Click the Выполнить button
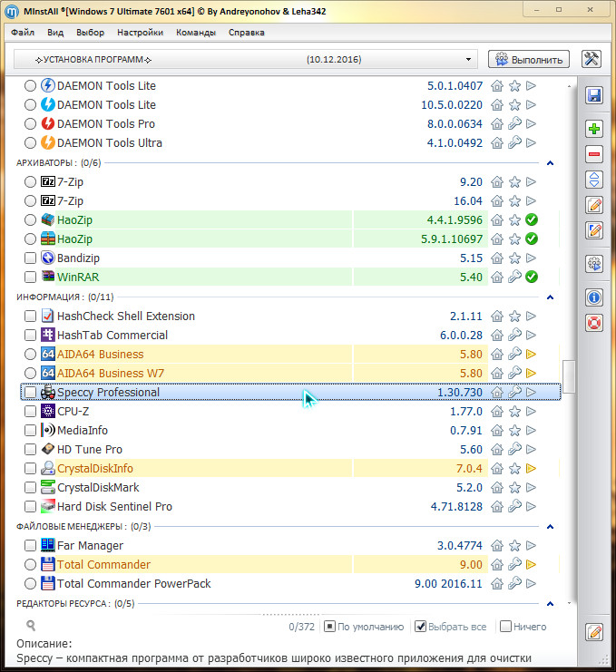616x672 pixels. pos(529,59)
